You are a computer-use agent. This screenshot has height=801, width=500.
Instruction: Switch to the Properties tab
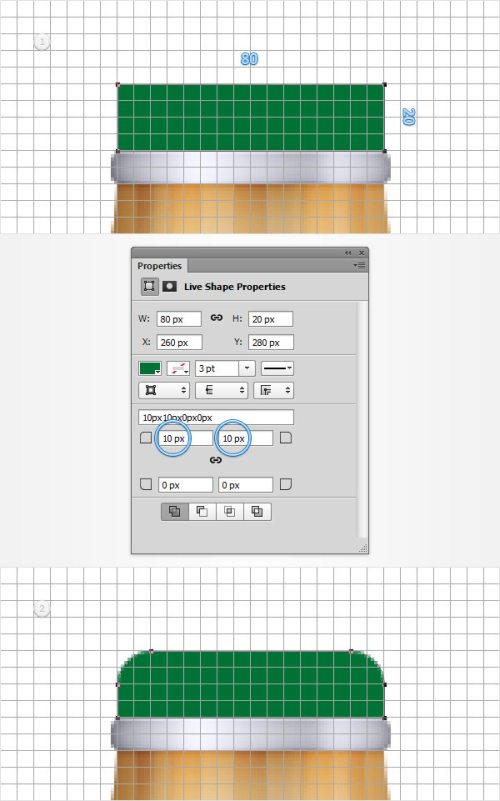(159, 266)
